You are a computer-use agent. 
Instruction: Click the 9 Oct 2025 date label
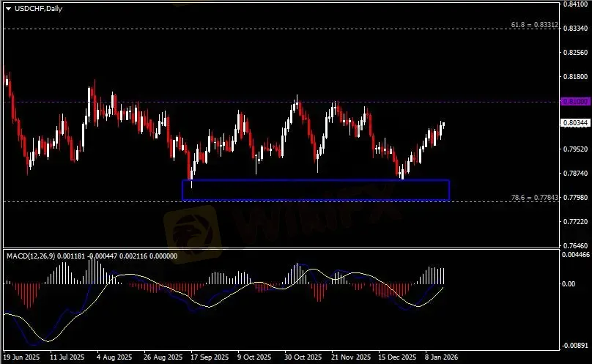(254, 357)
